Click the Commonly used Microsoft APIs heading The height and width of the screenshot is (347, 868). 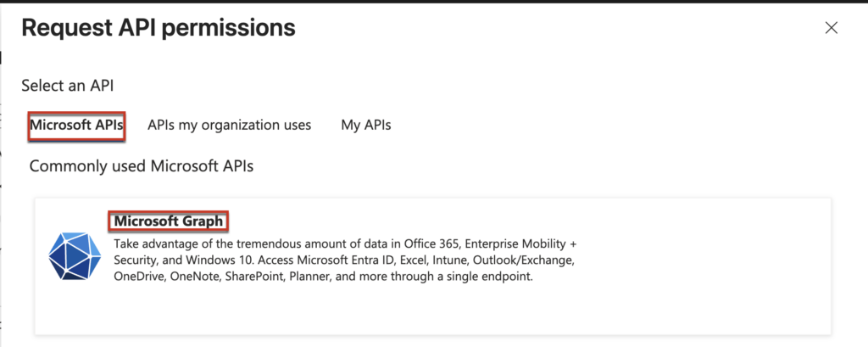[x=141, y=165]
